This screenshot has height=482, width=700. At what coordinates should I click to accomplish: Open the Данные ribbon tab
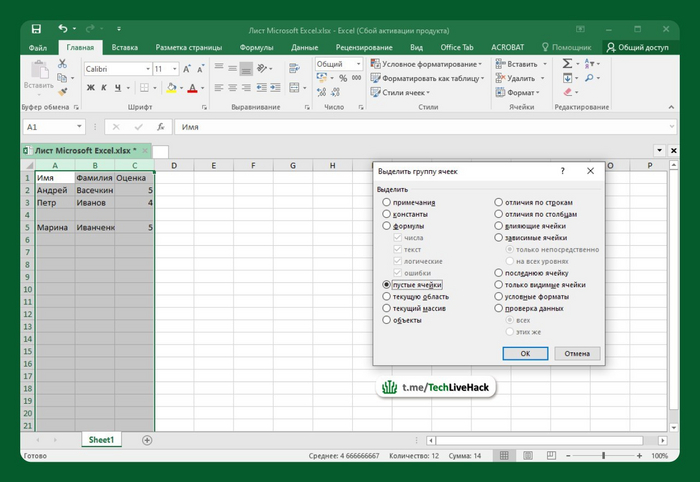[304, 47]
